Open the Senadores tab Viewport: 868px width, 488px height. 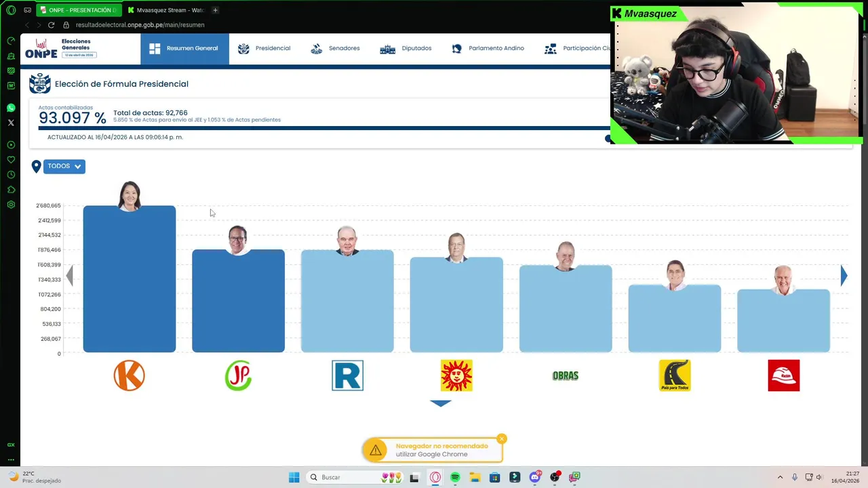pyautogui.click(x=335, y=49)
